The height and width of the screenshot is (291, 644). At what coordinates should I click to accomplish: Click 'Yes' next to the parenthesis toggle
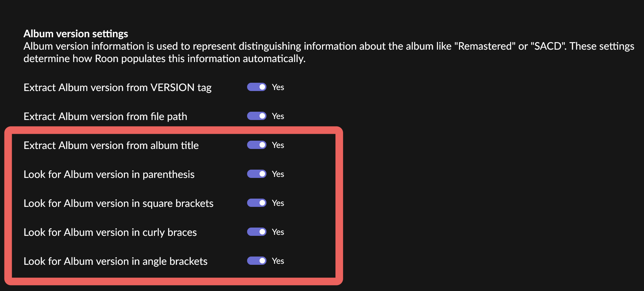(278, 174)
